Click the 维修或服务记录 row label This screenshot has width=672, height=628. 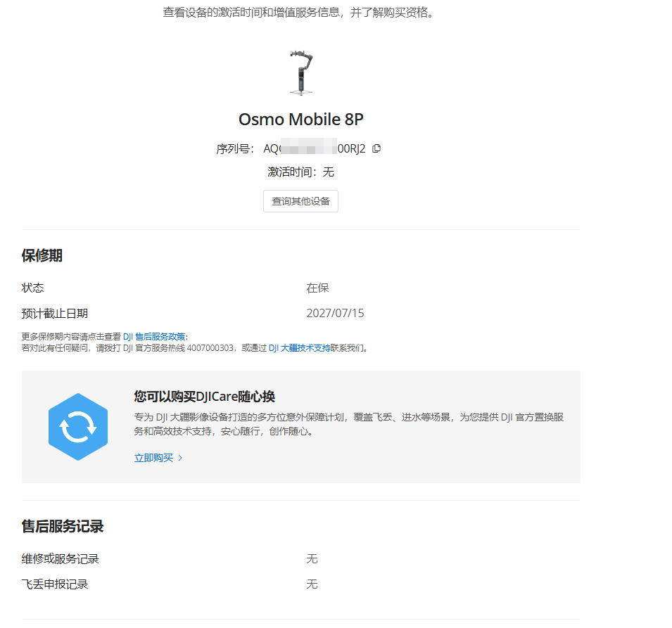click(61, 558)
